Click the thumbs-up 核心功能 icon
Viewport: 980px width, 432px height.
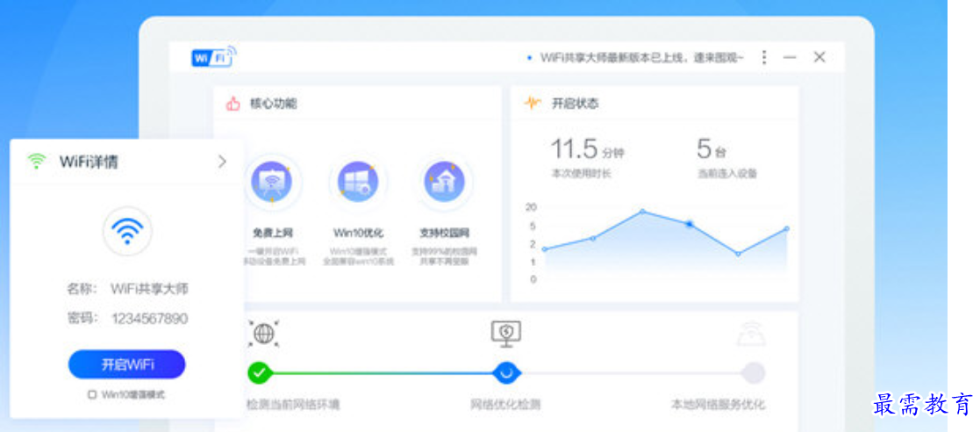click(233, 104)
